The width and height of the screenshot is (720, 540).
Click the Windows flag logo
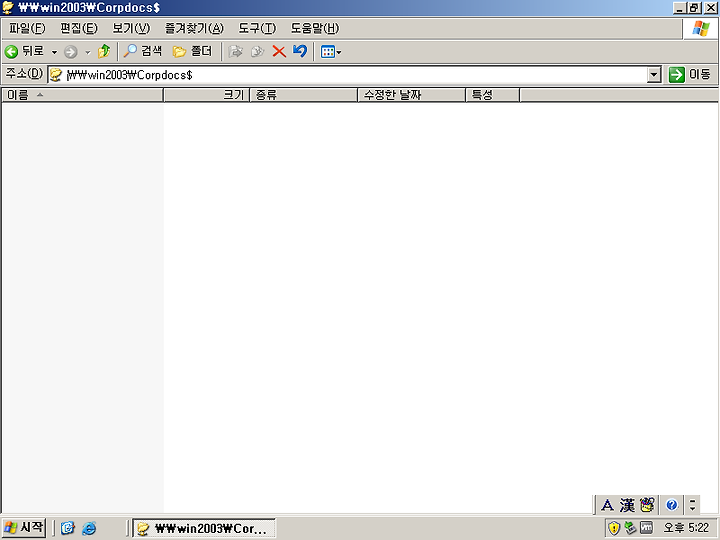701,28
